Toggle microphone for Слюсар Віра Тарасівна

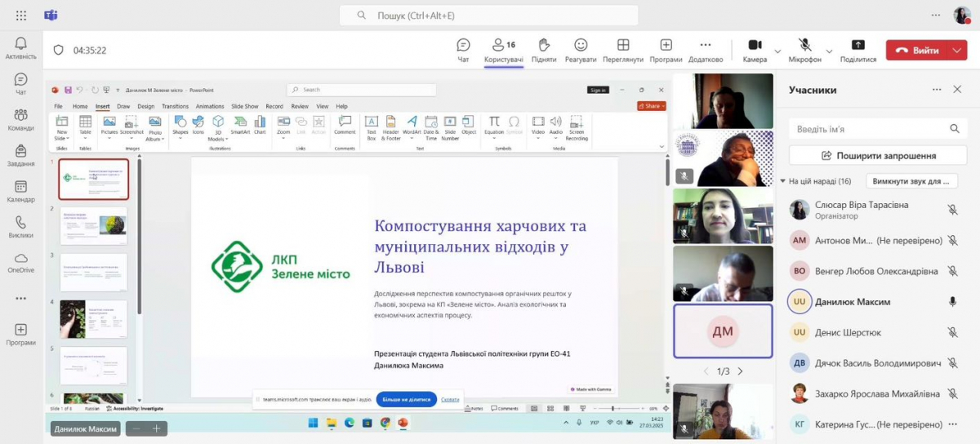[952, 210]
